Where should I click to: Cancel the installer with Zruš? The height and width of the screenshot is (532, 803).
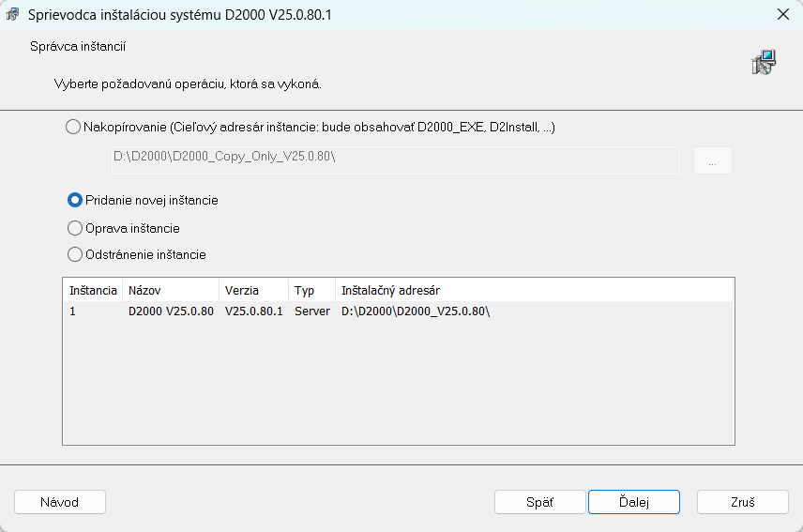[x=742, y=502]
